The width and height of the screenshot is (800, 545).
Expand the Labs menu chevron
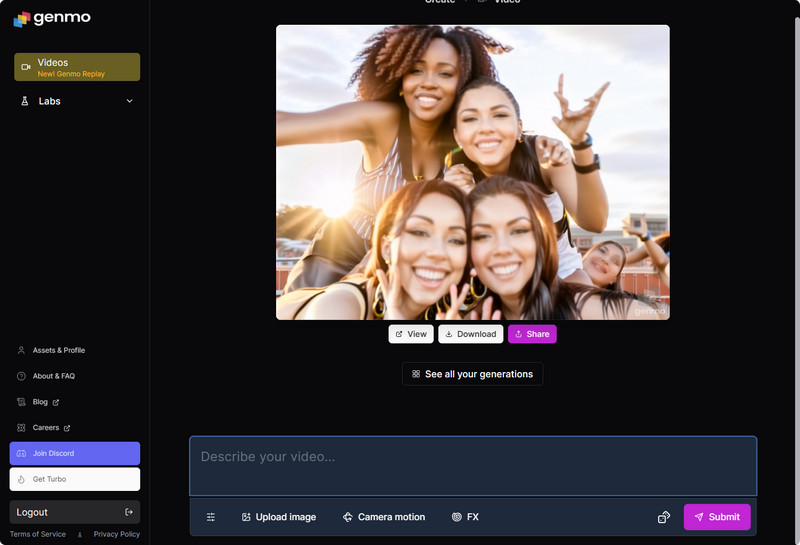tap(130, 101)
